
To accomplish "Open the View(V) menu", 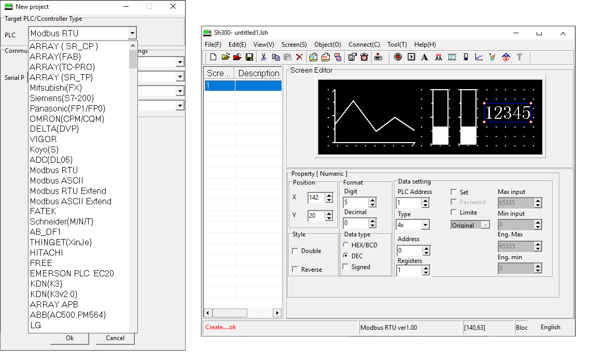I will pos(264,44).
